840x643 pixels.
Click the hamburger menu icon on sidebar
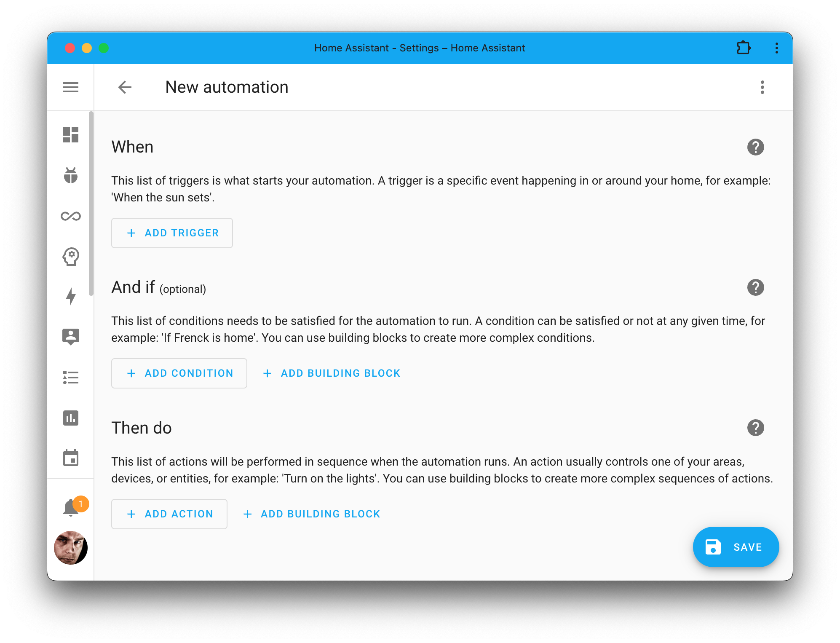tap(71, 87)
